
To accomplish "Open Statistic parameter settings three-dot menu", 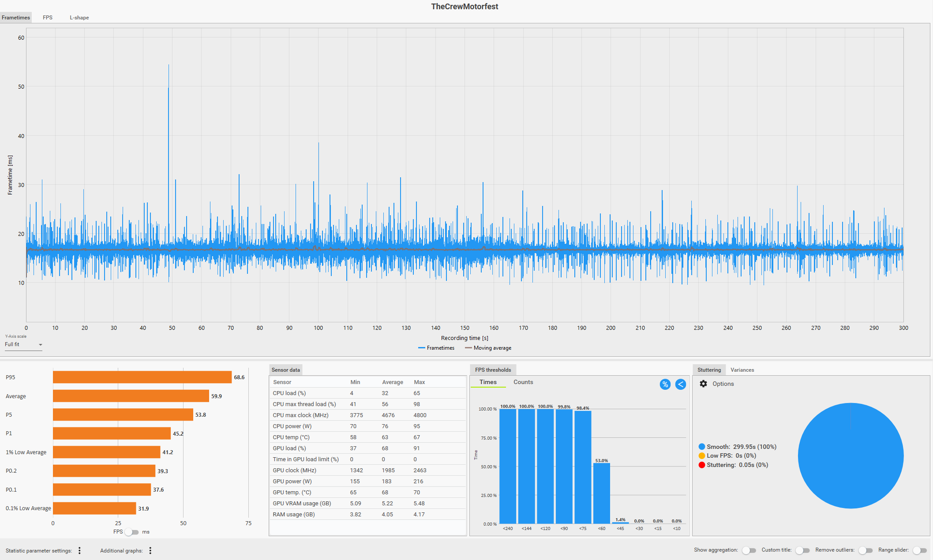I will 79,550.
